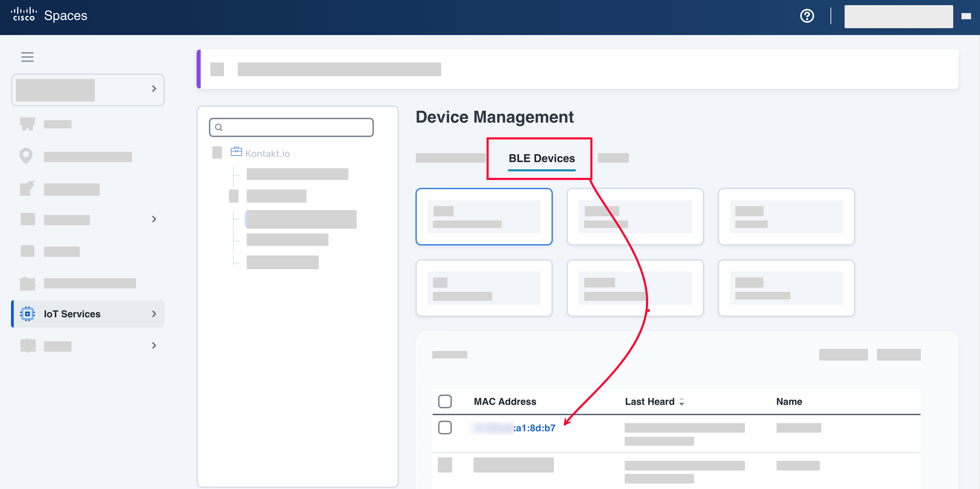Expand the IoT Services submenu chevron
980x489 pixels.
tap(154, 314)
